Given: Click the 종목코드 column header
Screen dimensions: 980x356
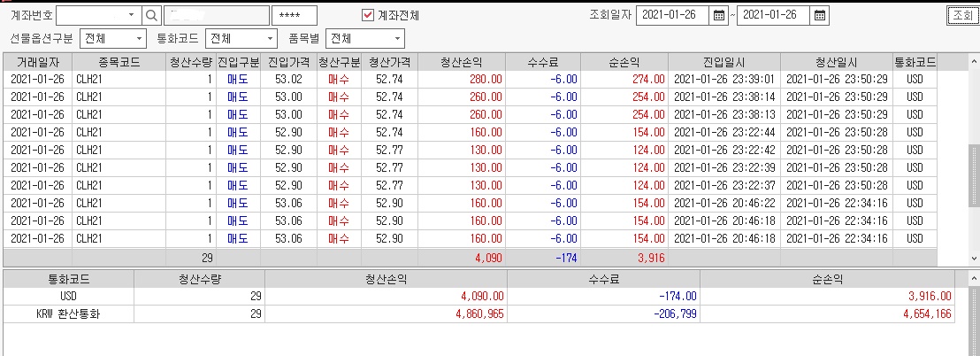Looking at the screenshot, I should (x=119, y=62).
